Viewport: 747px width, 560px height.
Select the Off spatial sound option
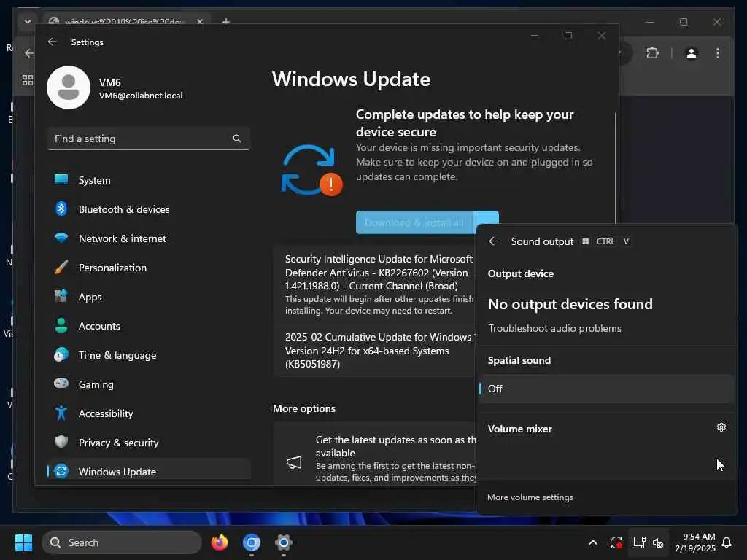(606, 389)
